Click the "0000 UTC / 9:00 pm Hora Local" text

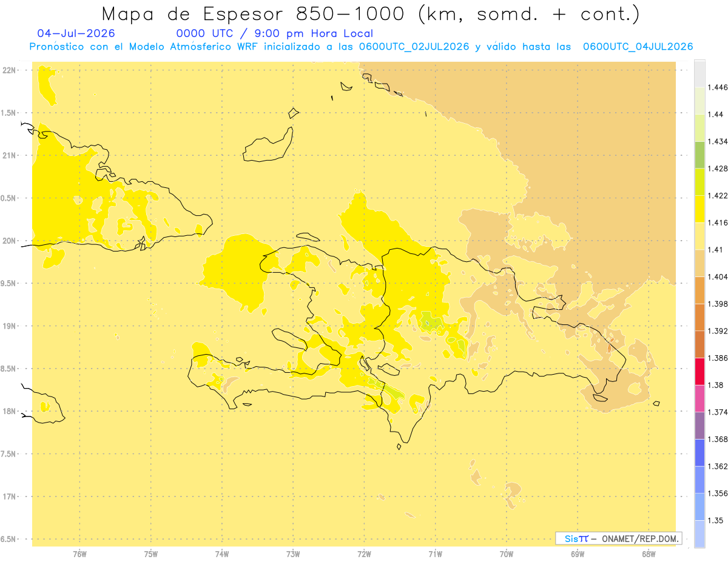click(274, 34)
